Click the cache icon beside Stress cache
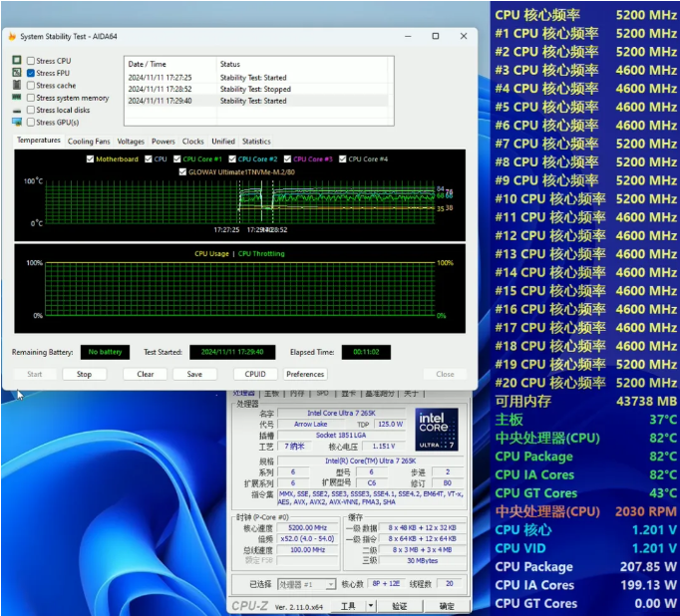Image resolution: width=680 pixels, height=616 pixels. coord(17,86)
